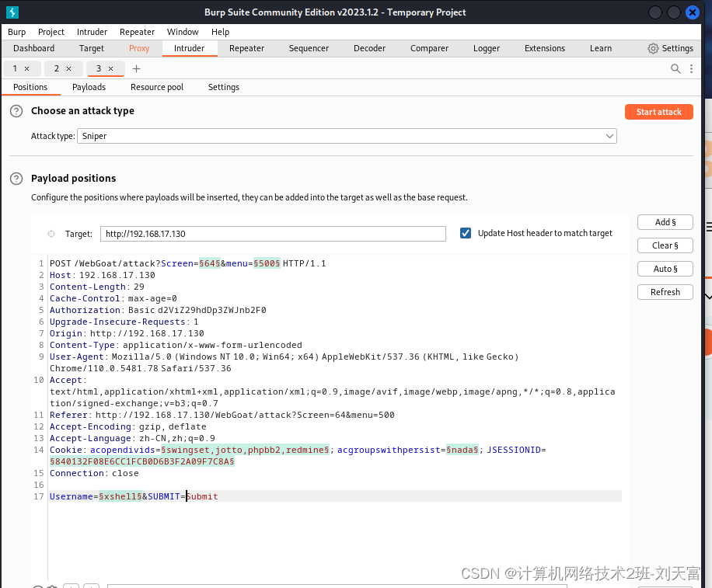
Task: Click the Authorization header on line 5
Action: click(x=158, y=311)
